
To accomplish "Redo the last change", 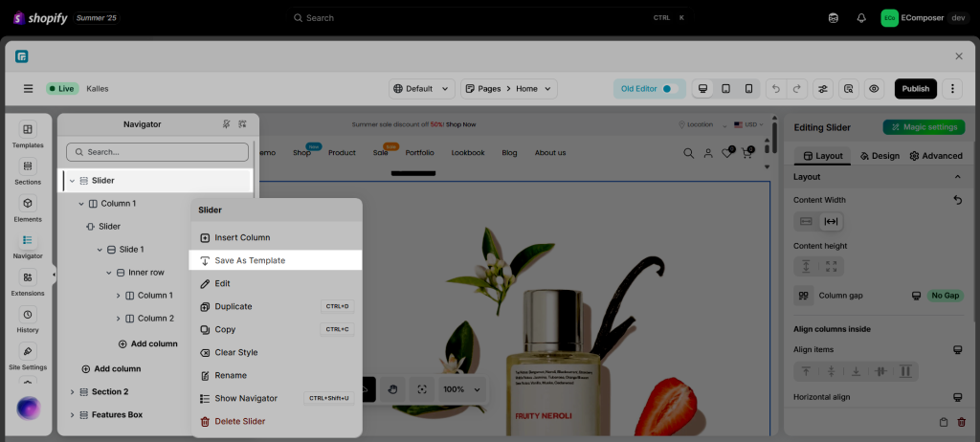I will pyautogui.click(x=796, y=89).
